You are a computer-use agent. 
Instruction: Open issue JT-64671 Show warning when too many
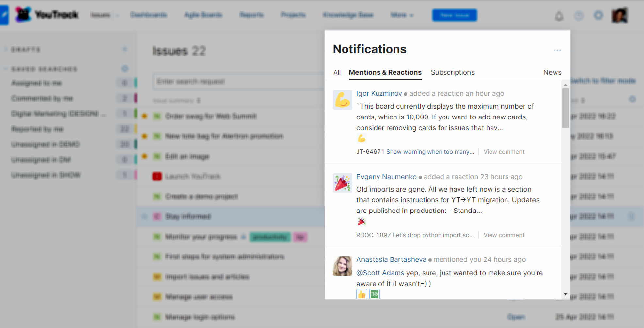click(415, 152)
